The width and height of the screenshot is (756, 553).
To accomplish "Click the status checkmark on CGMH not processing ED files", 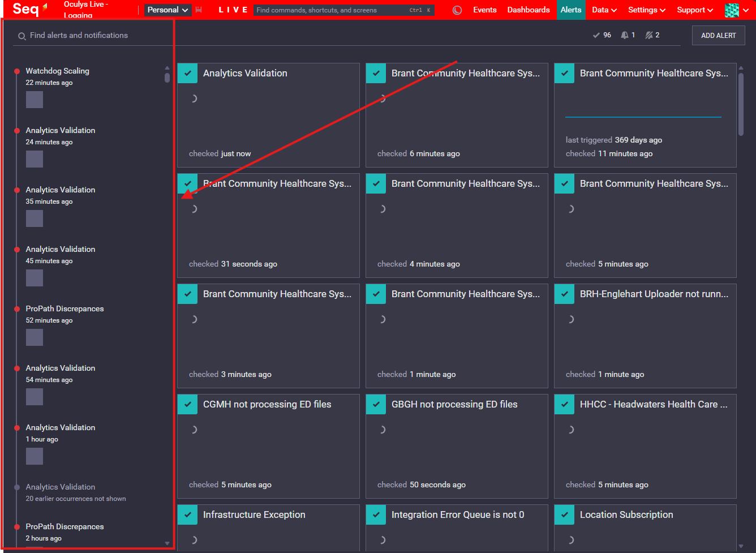I will click(187, 404).
